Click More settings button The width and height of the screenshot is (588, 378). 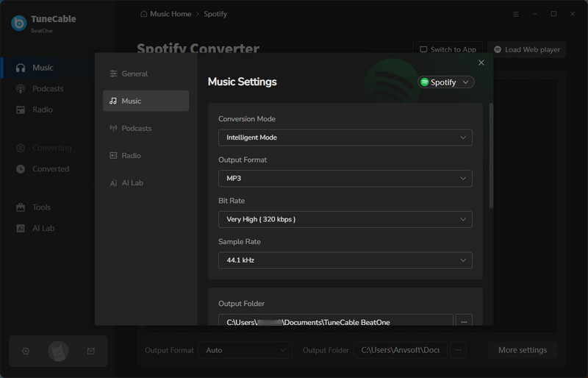coord(523,350)
